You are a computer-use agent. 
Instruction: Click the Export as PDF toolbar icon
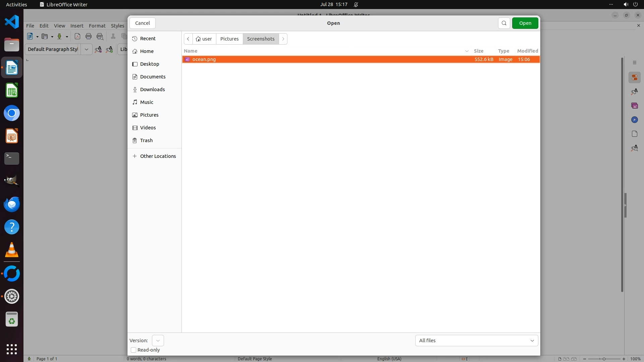77,37
